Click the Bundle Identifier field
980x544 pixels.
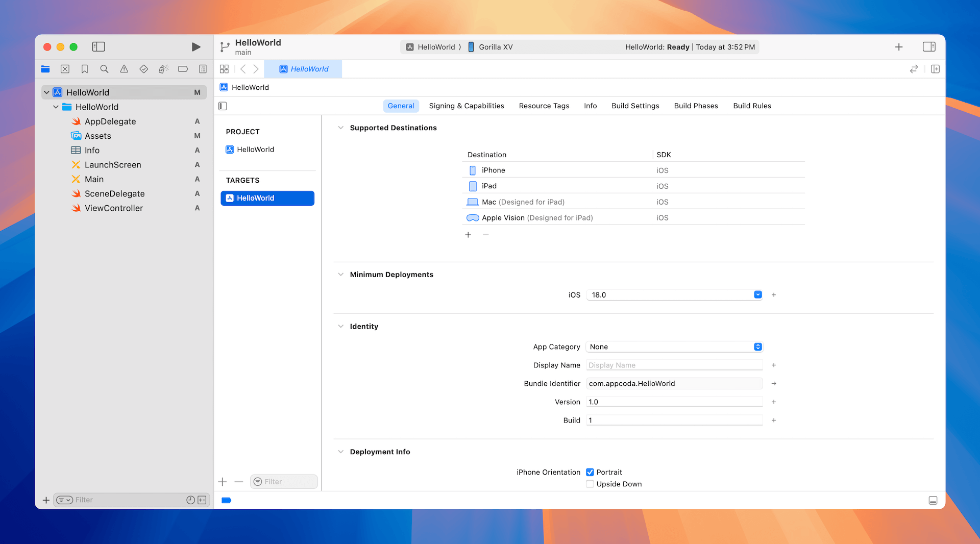click(x=675, y=384)
